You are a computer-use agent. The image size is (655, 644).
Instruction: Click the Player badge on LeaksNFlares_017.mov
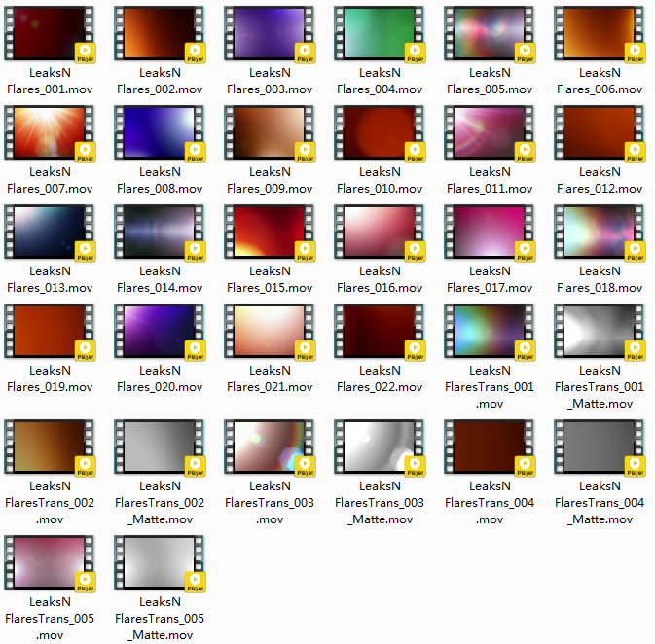(x=526, y=251)
